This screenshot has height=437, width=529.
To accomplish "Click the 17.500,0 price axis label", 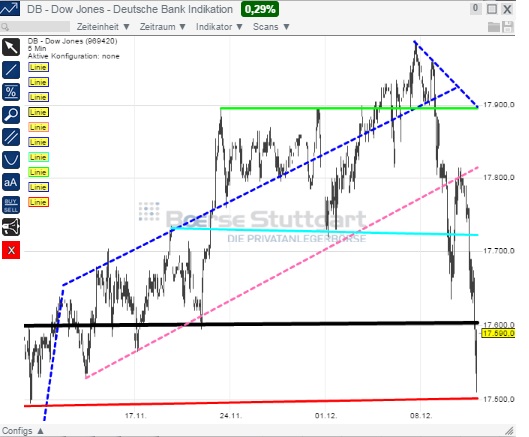I will [499, 399].
